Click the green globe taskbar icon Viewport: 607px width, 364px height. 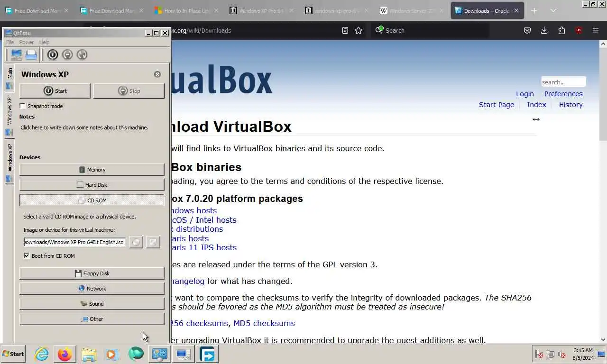tap(136, 354)
